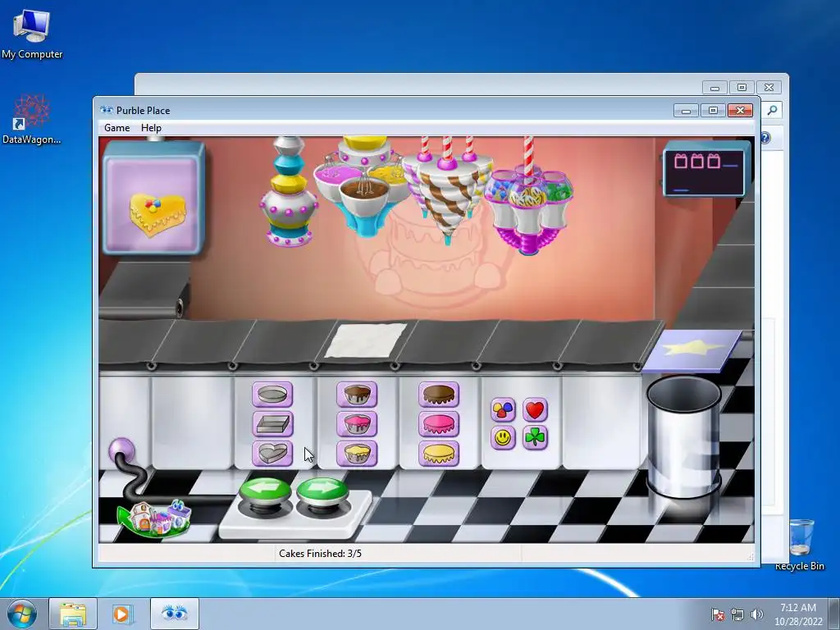Open Windows Media Player from taskbar
This screenshot has height=630, width=840.
tap(121, 614)
